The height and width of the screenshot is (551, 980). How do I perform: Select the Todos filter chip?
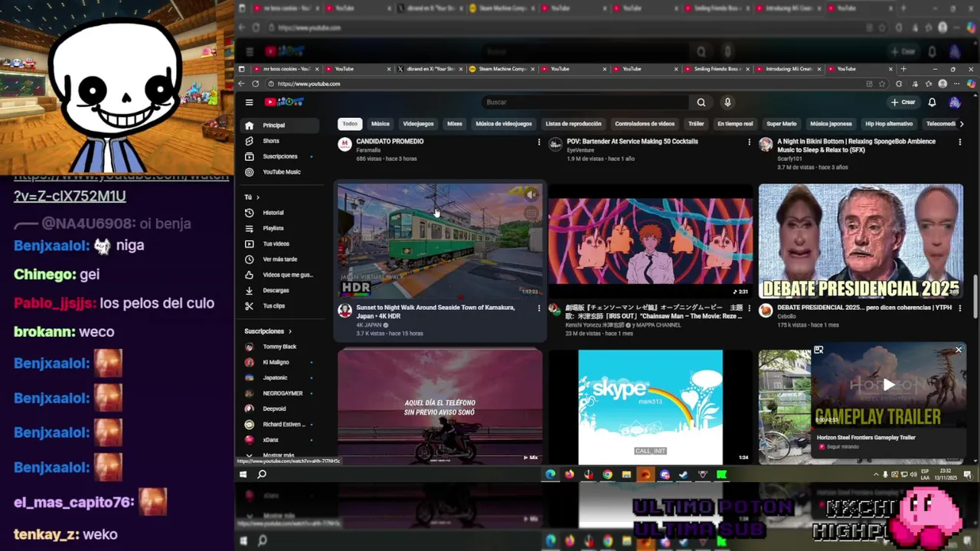[x=350, y=123]
